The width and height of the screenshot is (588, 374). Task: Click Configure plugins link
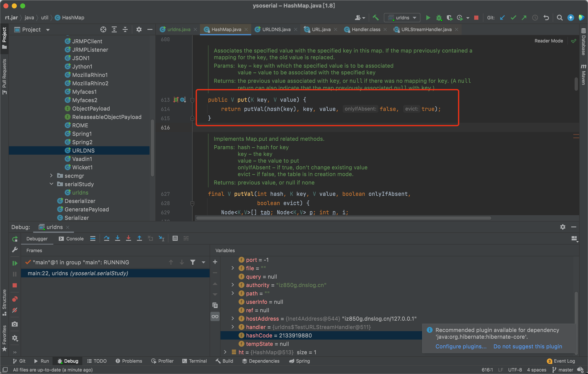click(461, 346)
